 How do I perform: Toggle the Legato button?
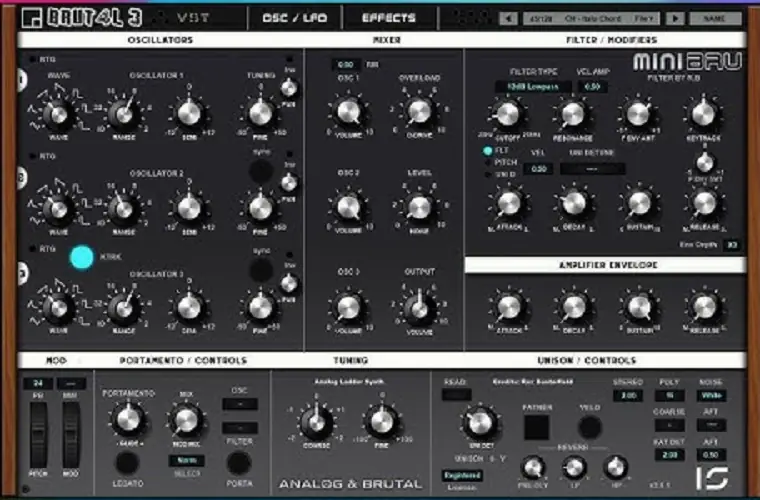[126, 462]
